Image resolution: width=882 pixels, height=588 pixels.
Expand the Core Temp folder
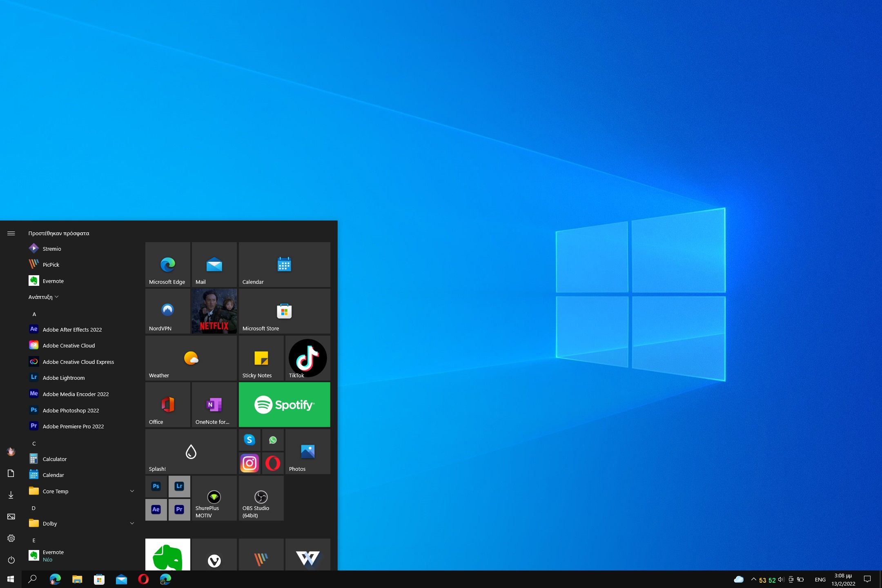(132, 491)
